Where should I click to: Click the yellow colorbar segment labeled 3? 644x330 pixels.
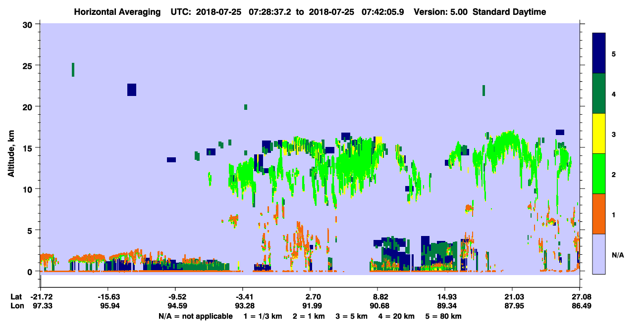pyautogui.click(x=599, y=134)
